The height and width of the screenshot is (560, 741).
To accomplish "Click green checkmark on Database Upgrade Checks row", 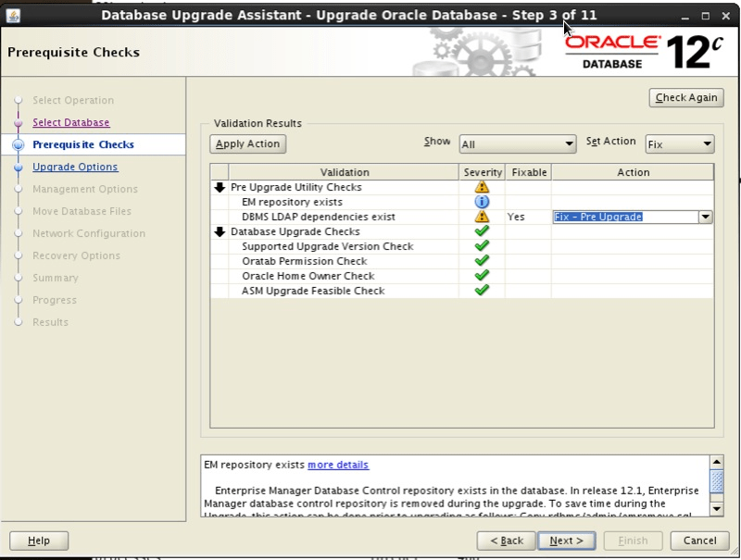I will point(483,231).
